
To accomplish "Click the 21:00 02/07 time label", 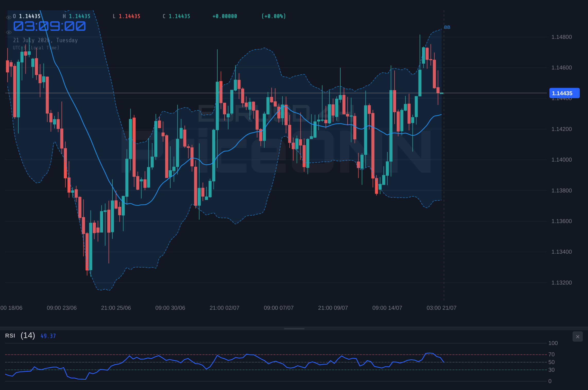I will point(225,308).
